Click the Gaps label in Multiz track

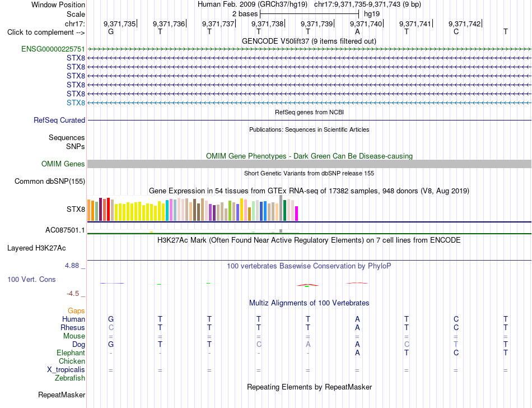76,310
